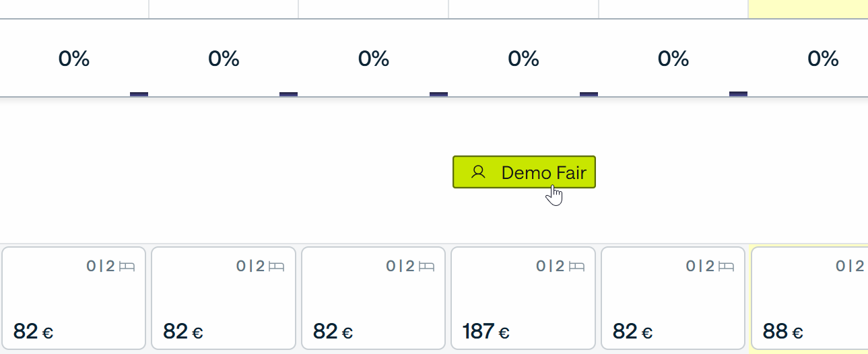Click second column occupancy bar marker

pyautogui.click(x=288, y=94)
